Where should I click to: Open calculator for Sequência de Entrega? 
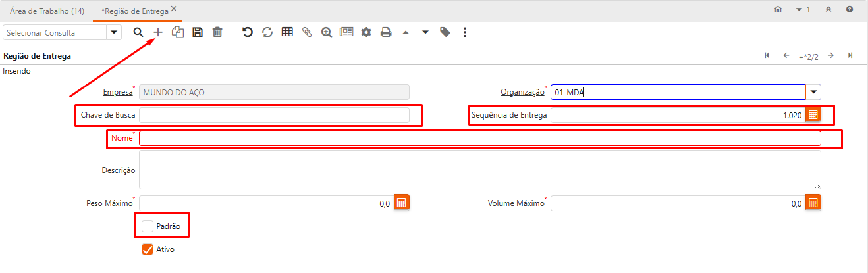coord(813,114)
